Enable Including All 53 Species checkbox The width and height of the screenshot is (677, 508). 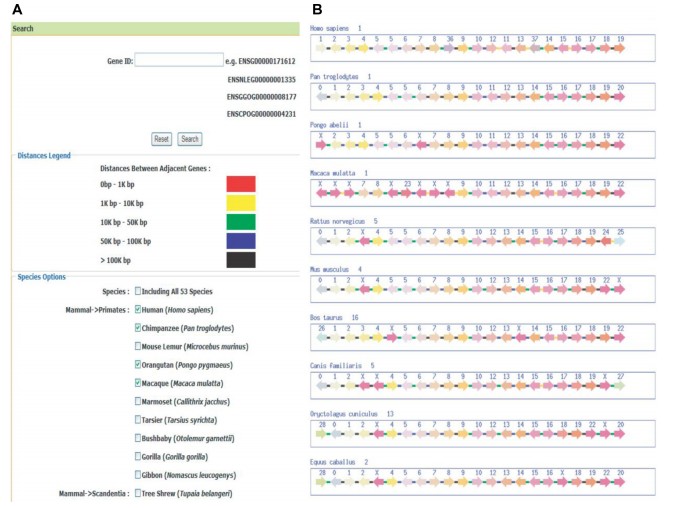coord(138,292)
